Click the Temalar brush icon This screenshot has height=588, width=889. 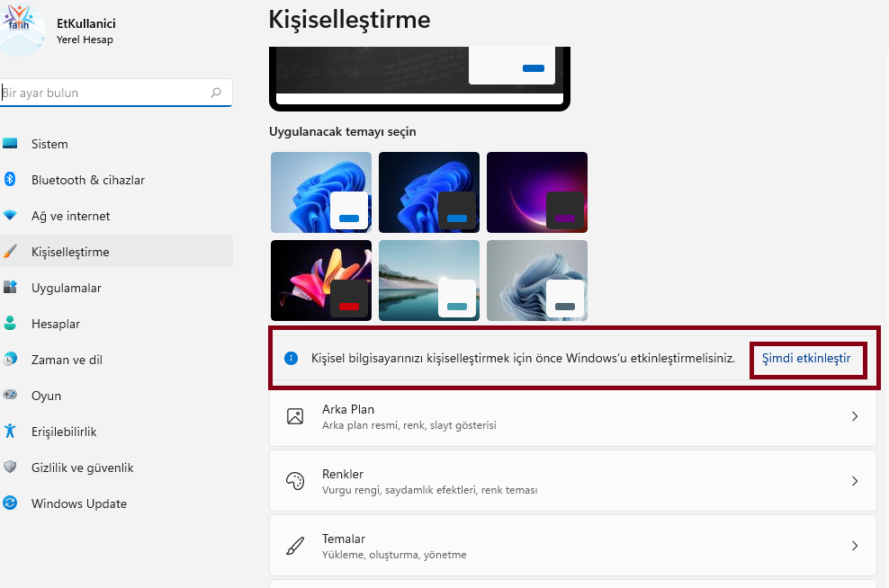click(x=295, y=546)
